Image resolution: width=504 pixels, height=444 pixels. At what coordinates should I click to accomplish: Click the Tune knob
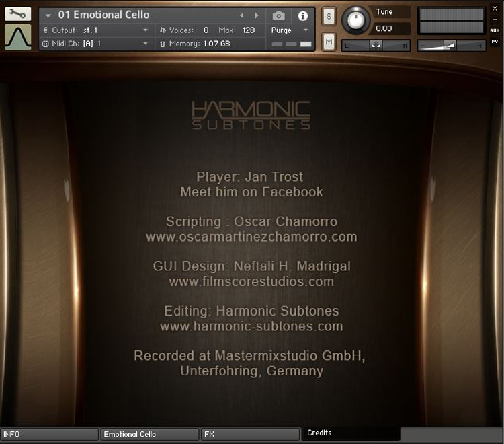click(x=355, y=20)
